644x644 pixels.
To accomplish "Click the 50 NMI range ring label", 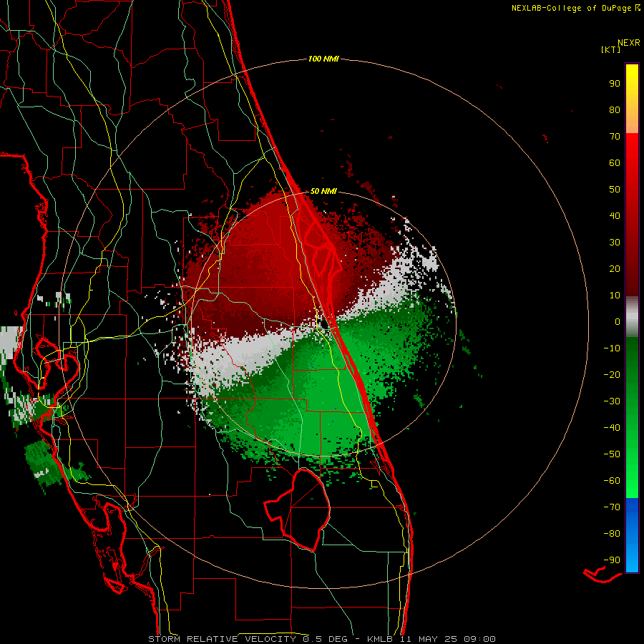I will point(323,191).
